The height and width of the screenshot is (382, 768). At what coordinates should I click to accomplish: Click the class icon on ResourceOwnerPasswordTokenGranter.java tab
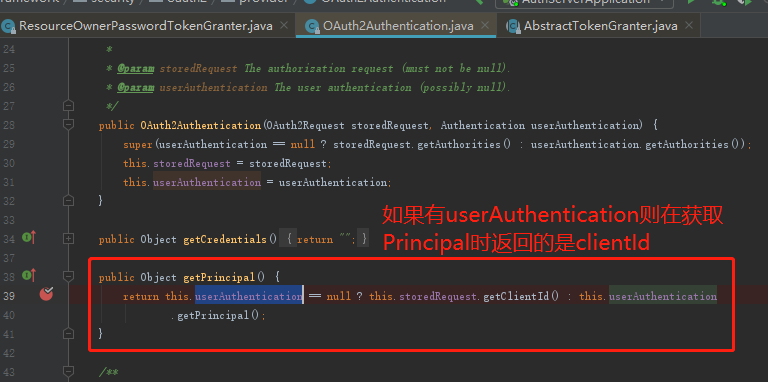(x=8, y=26)
